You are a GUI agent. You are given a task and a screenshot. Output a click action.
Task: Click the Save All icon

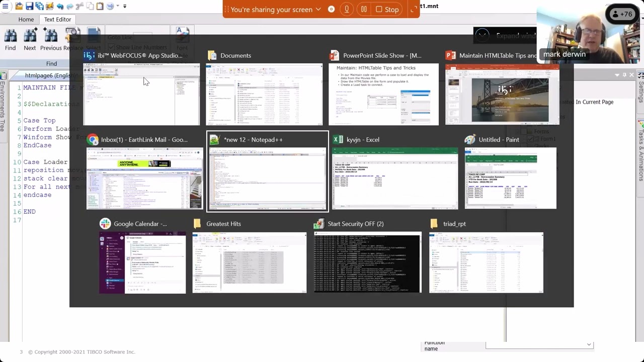point(39,7)
